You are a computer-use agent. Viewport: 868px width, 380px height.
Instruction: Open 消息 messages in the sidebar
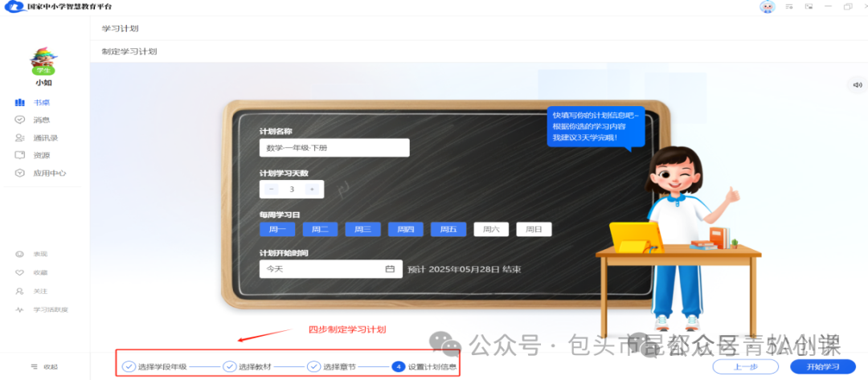click(x=41, y=120)
